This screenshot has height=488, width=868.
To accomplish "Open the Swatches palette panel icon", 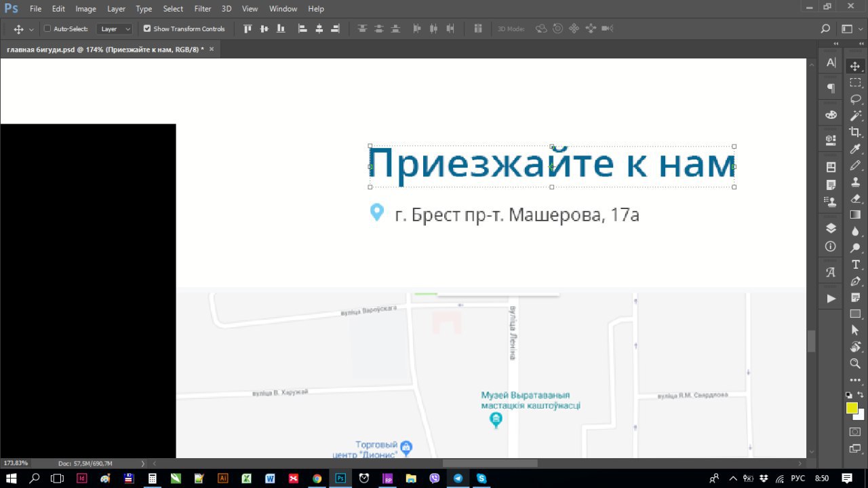I will tap(831, 115).
